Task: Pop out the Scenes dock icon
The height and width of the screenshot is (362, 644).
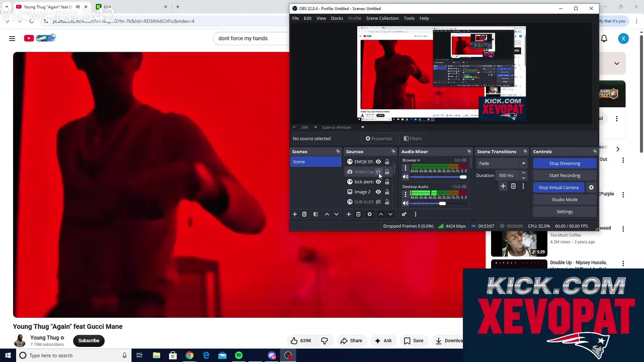Action: click(x=338, y=151)
